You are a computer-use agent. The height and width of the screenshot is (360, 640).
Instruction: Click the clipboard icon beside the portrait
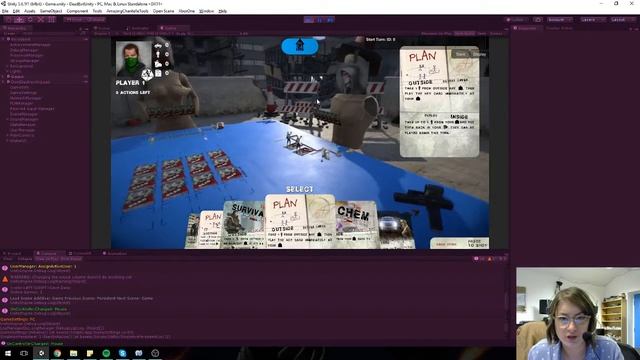pos(158,73)
